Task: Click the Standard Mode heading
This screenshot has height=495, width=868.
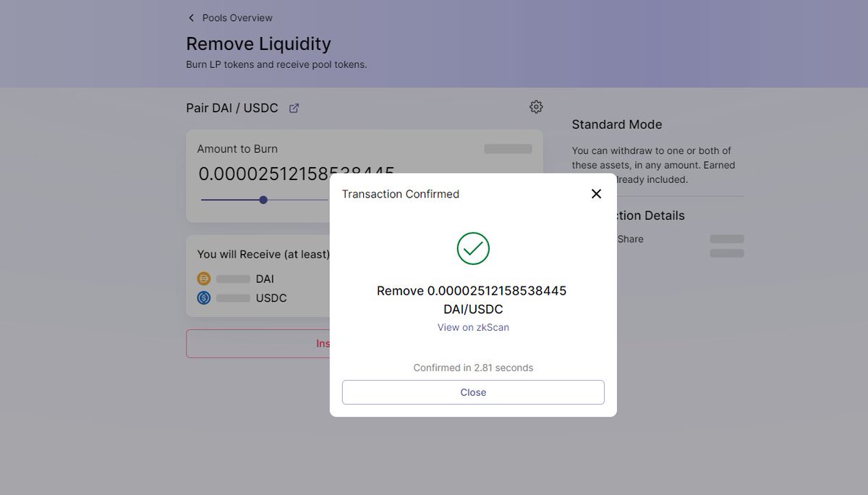Action: [617, 124]
